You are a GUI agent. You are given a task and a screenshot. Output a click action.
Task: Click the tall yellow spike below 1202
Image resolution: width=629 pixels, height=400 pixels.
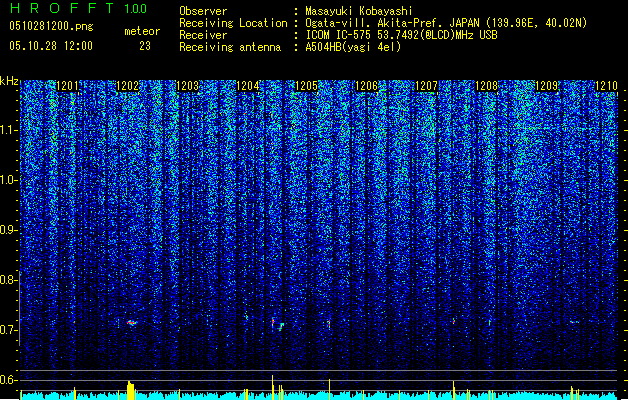pyautogui.click(x=130, y=390)
